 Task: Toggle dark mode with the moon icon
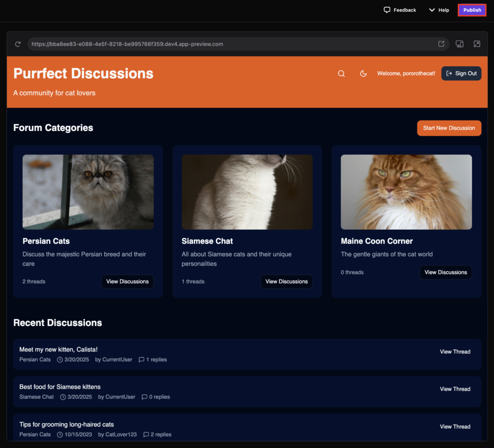[x=363, y=73]
